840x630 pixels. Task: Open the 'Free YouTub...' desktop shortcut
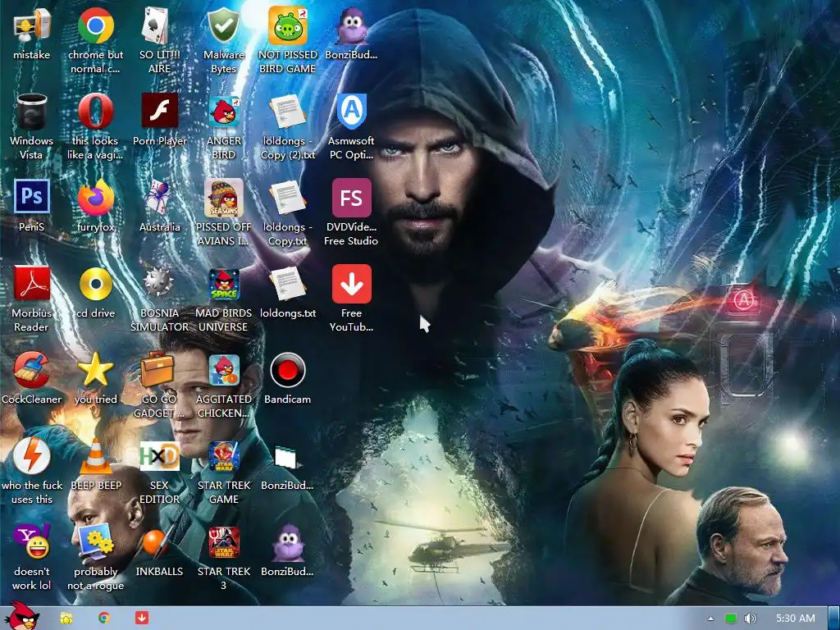coord(351,284)
